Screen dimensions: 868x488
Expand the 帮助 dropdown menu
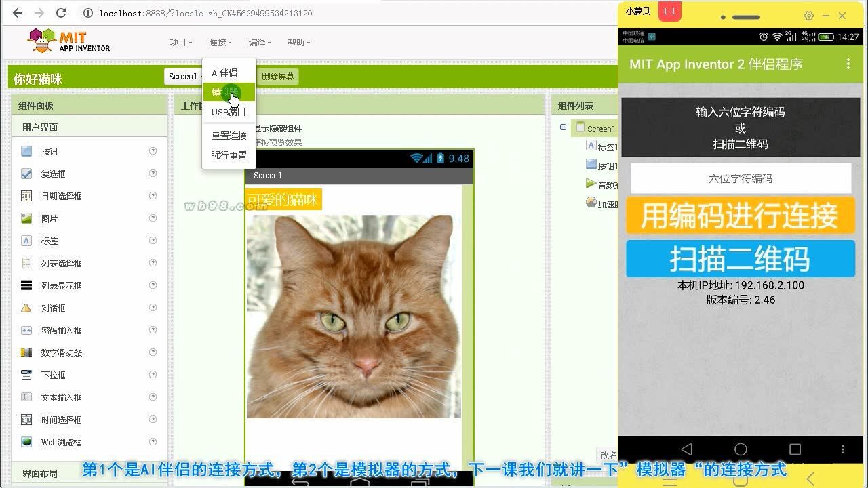click(x=298, y=42)
